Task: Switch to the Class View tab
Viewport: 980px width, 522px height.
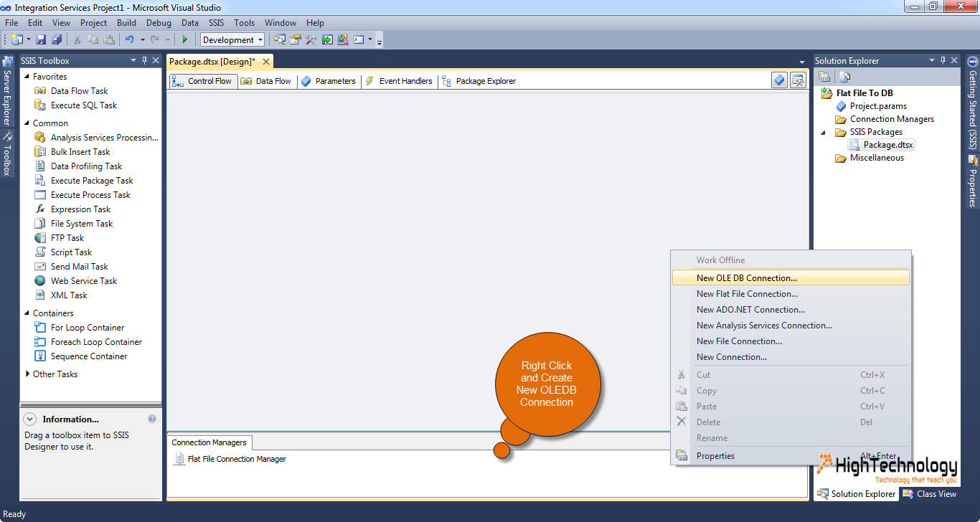Action: coord(929,494)
